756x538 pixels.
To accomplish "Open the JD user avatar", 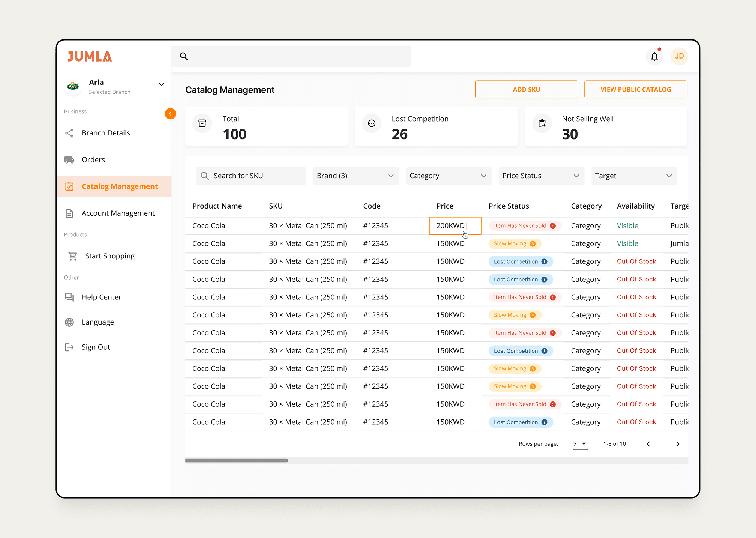I will pyautogui.click(x=679, y=56).
